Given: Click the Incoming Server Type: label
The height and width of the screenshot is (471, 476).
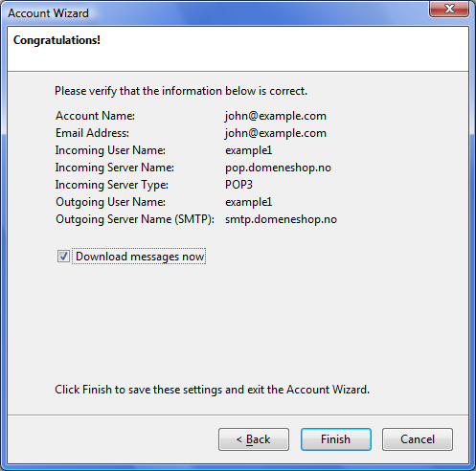Looking at the screenshot, I should tap(112, 185).
